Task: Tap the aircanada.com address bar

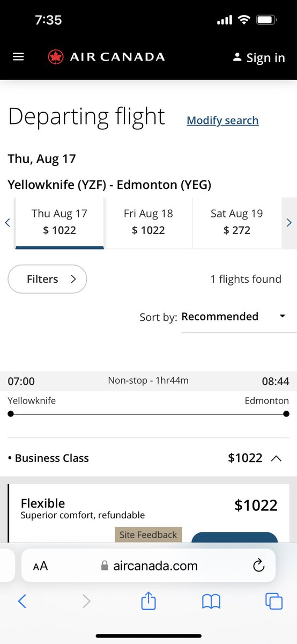Action: pos(148,566)
